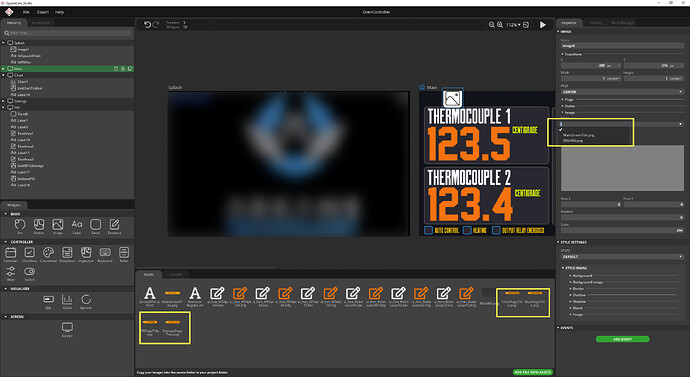Switch to the History tab in Inspector

595,23
